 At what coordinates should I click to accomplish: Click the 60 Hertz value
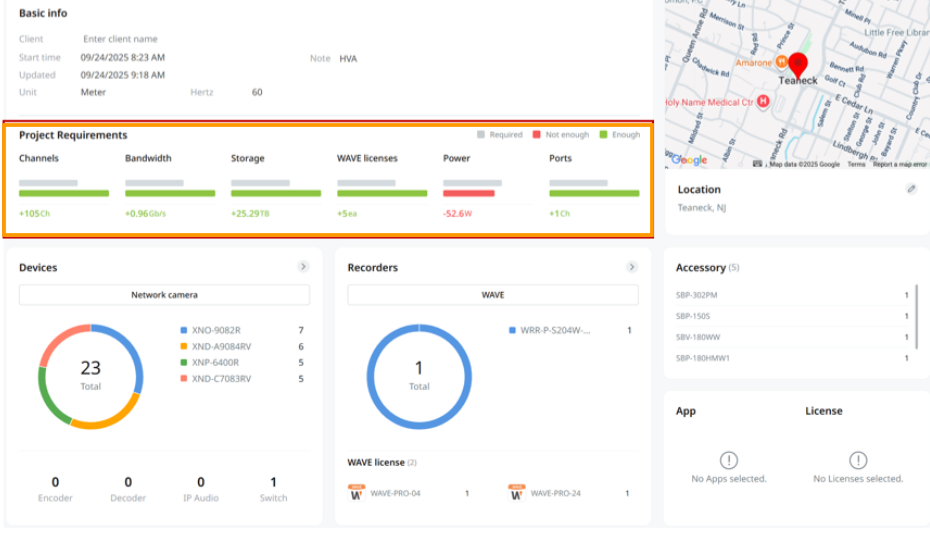[x=257, y=93]
